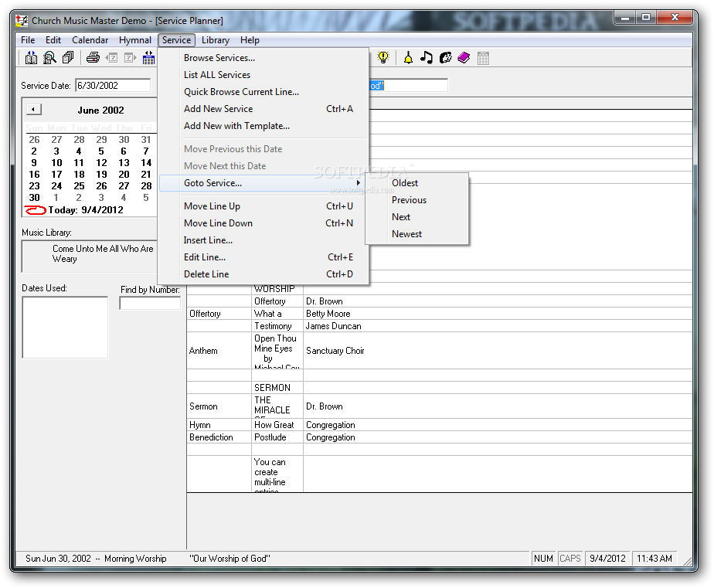Go to previous month in calendar
Image resolution: width=714 pixels, height=588 pixels.
[x=34, y=109]
